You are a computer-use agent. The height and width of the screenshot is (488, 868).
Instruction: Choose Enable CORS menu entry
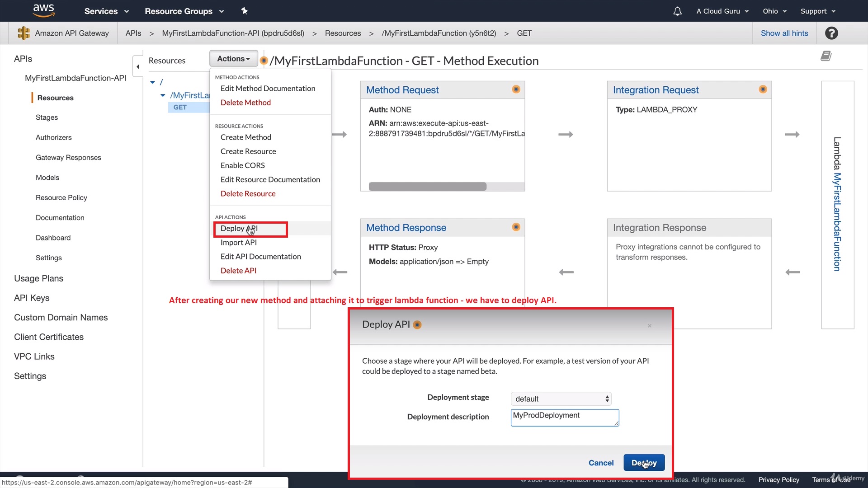click(x=242, y=165)
